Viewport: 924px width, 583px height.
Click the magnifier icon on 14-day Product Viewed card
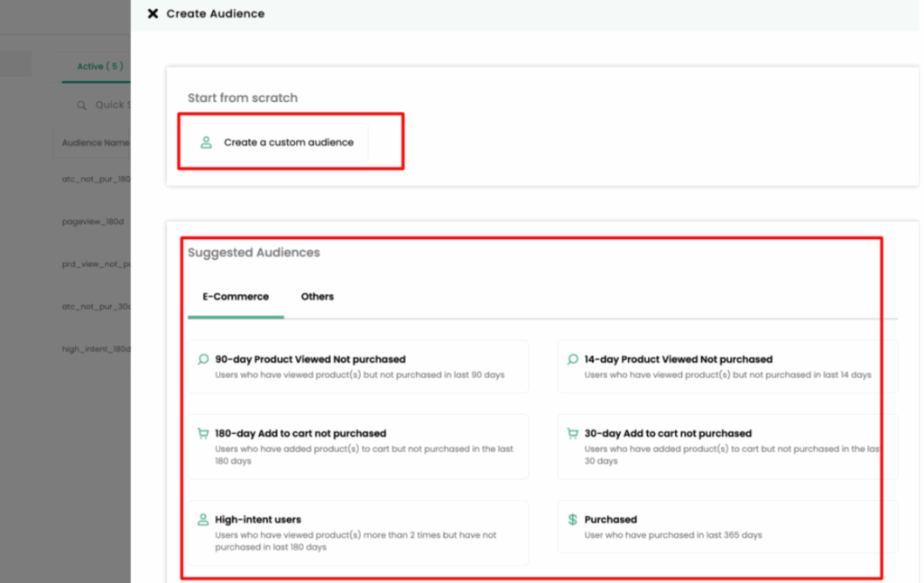(572, 358)
